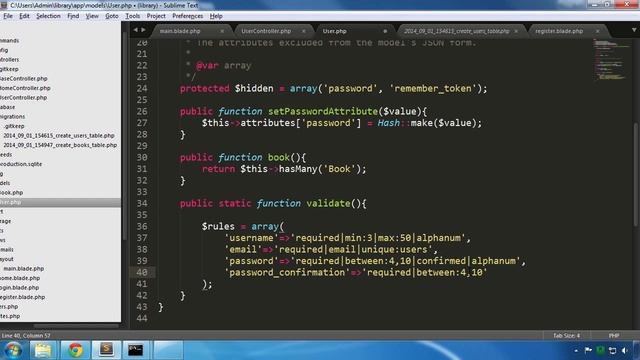This screenshot has width=640, height=360.
Task: Open the create_users_table.php migration file in sidebar
Action: click(59, 136)
